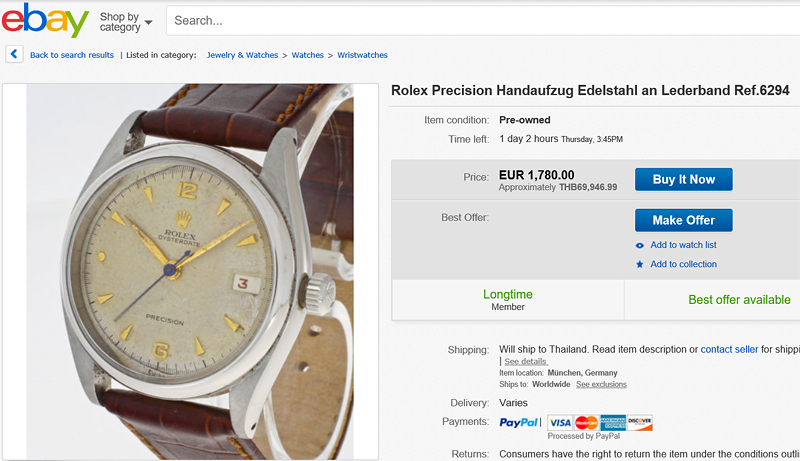Open the contact seller link
This screenshot has width=800, height=461.
coord(729,349)
